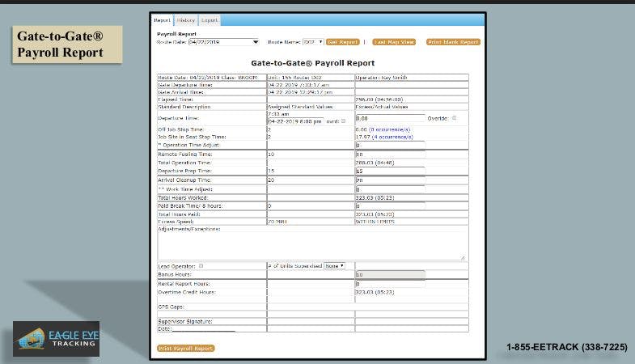This screenshot has height=364, width=635.
Task: Toggle the Departure Time Override checkbox
Action: click(x=454, y=118)
